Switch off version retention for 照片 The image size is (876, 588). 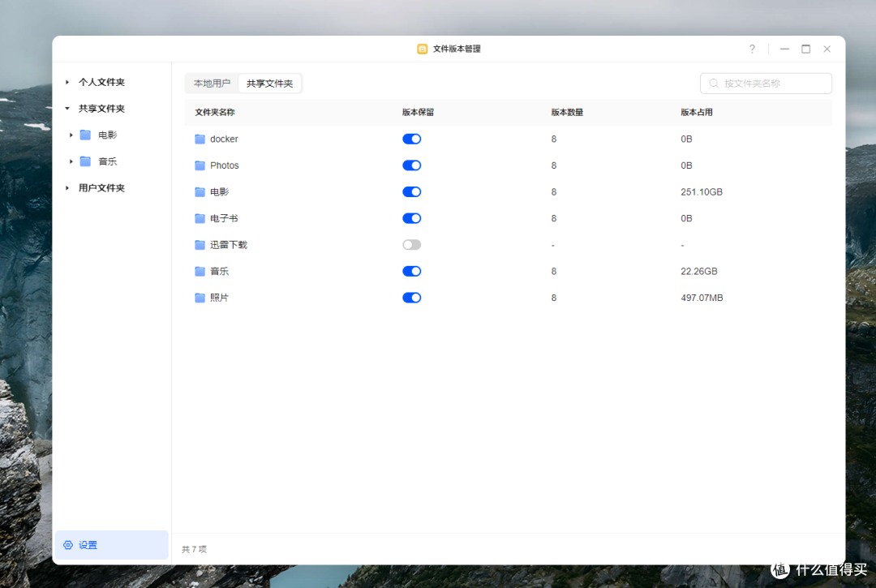(x=412, y=298)
